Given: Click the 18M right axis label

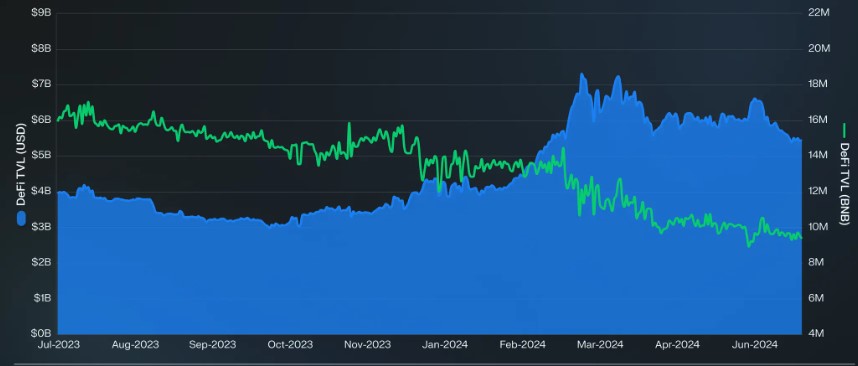Looking at the screenshot, I should tap(819, 84).
